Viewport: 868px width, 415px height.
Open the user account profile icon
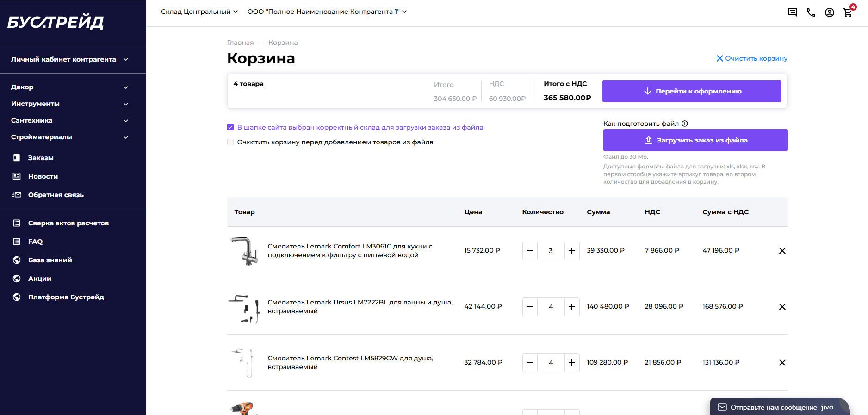point(830,12)
